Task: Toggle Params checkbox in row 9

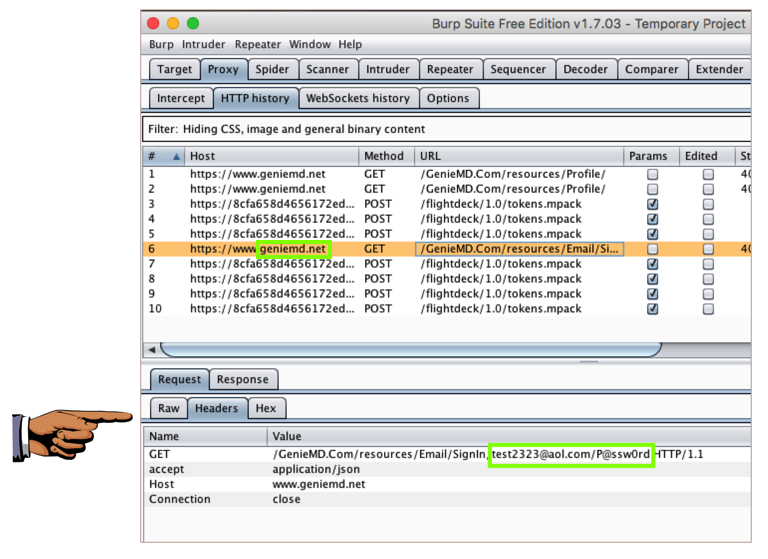Action: (652, 294)
